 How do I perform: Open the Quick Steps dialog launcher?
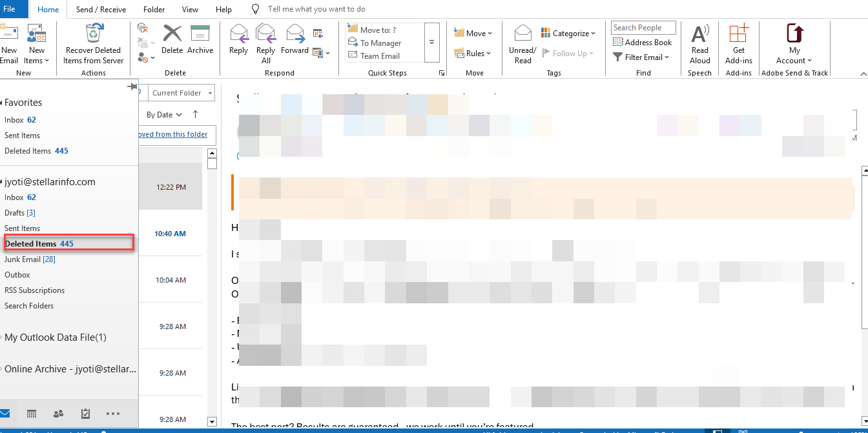pyautogui.click(x=442, y=73)
